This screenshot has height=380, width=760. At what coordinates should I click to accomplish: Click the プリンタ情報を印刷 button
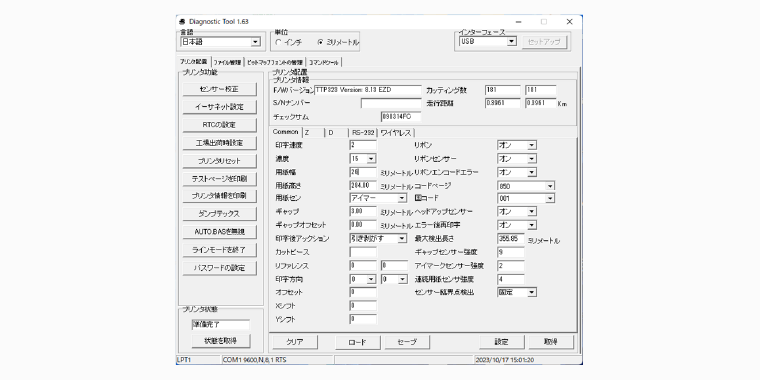[219, 196]
